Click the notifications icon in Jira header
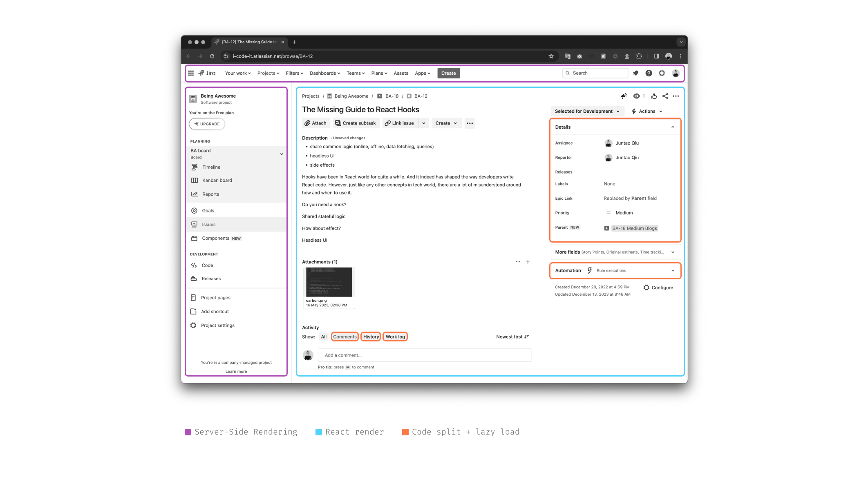The width and height of the screenshot is (868, 477). click(635, 73)
